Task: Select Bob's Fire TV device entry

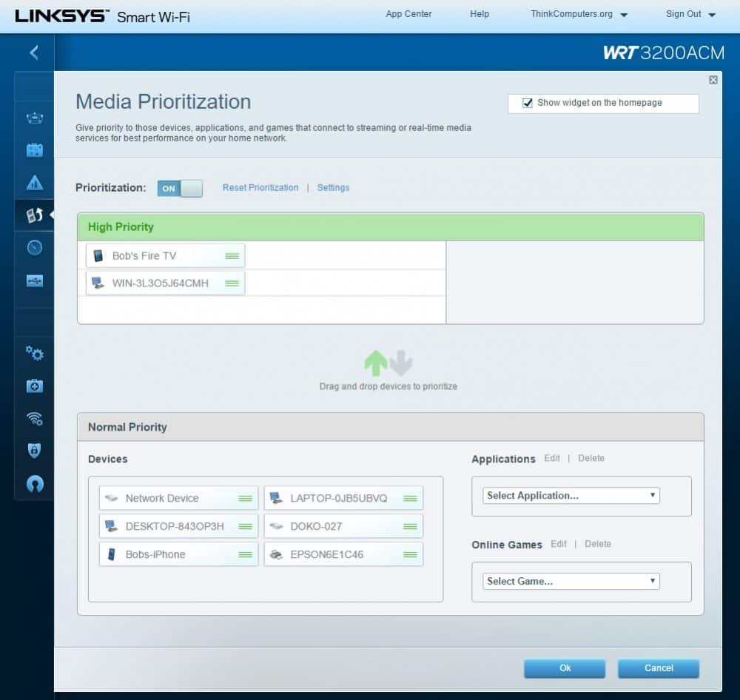Action: pos(165,256)
